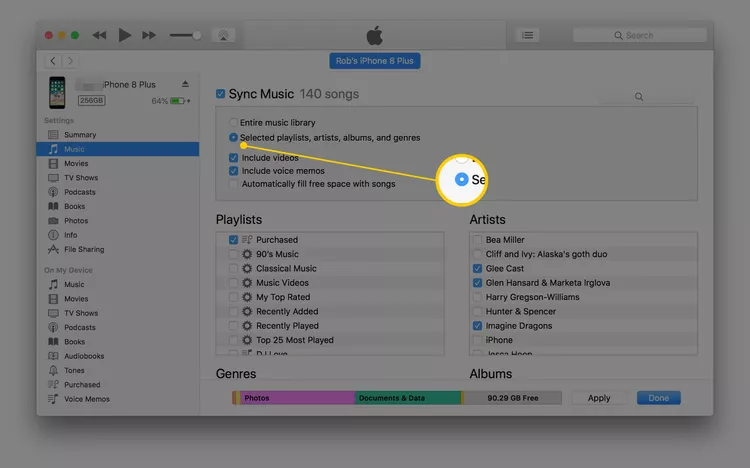Open the Up Next list icon

click(528, 35)
